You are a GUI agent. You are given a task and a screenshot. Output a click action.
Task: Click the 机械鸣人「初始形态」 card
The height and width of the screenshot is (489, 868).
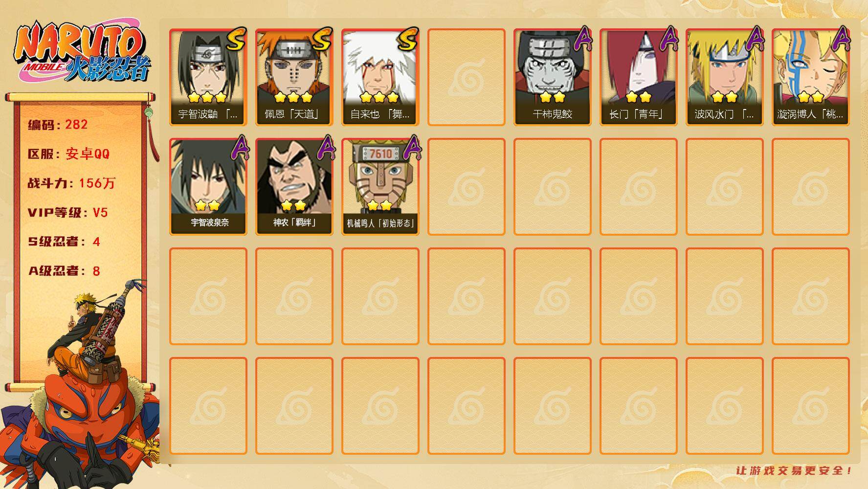click(380, 187)
